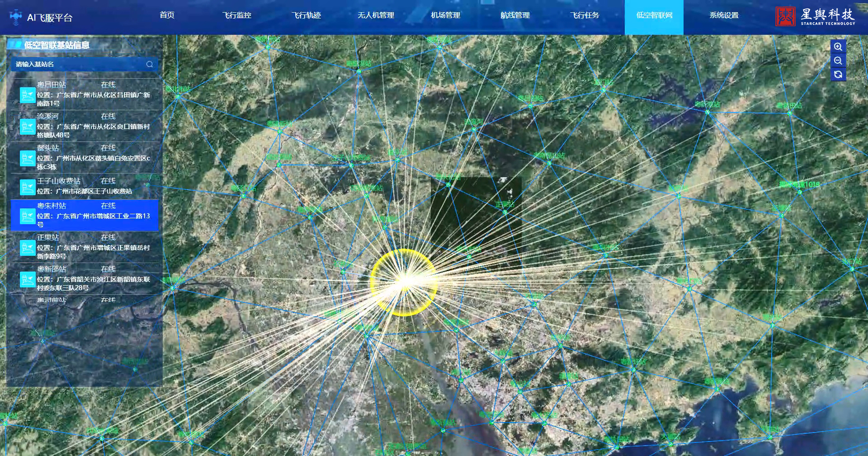This screenshot has width=868, height=456.
Task: Click the station icon beside 正果站
Action: click(x=28, y=248)
